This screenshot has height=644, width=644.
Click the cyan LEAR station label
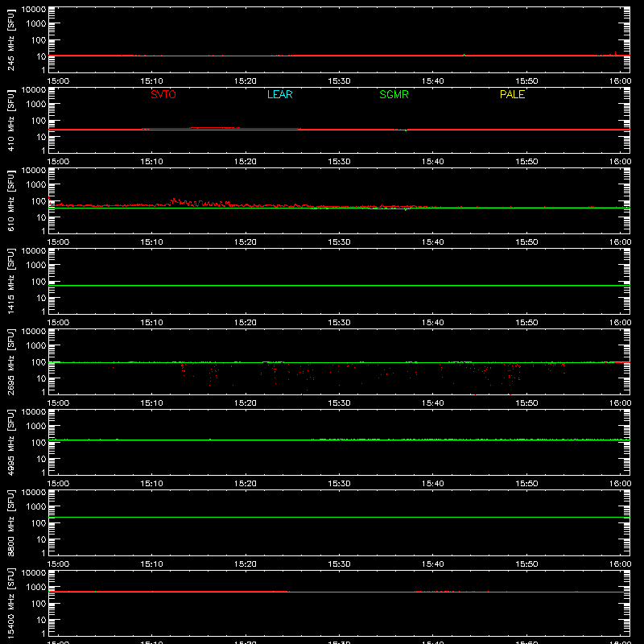click(279, 94)
